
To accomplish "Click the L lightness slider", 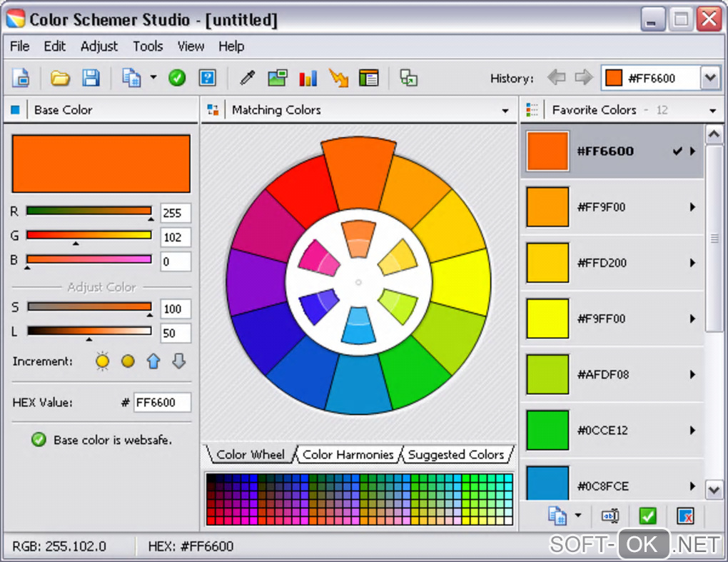I will point(89,331).
